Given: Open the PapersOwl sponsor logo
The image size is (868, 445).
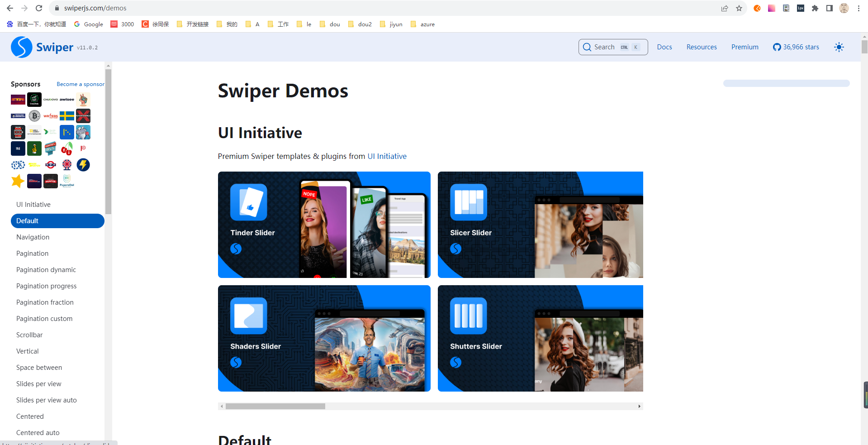Looking at the screenshot, I should pos(67,181).
